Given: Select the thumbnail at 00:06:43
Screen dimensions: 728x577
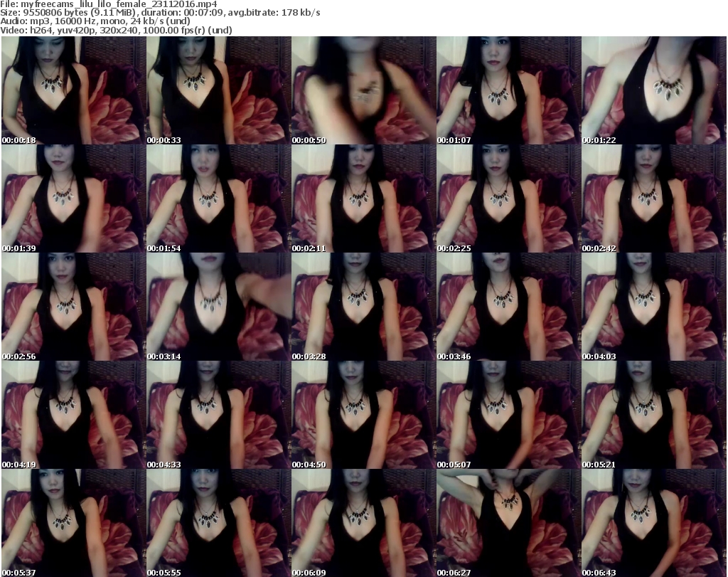Looking at the screenshot, I should pyautogui.click(x=654, y=523).
